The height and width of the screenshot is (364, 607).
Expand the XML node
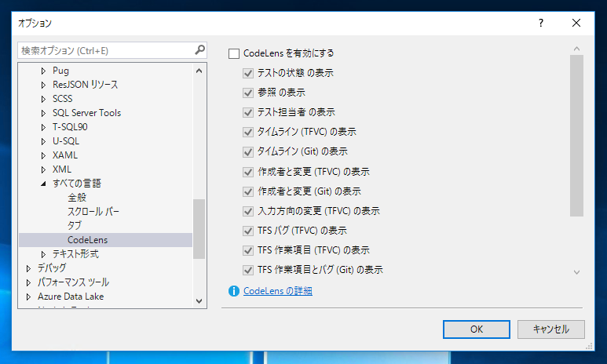(x=43, y=169)
